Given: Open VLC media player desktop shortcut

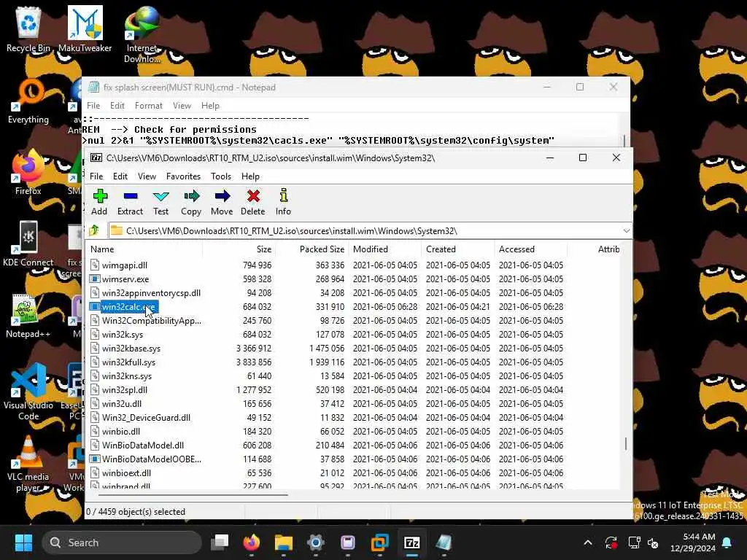Looking at the screenshot, I should click(x=28, y=463).
